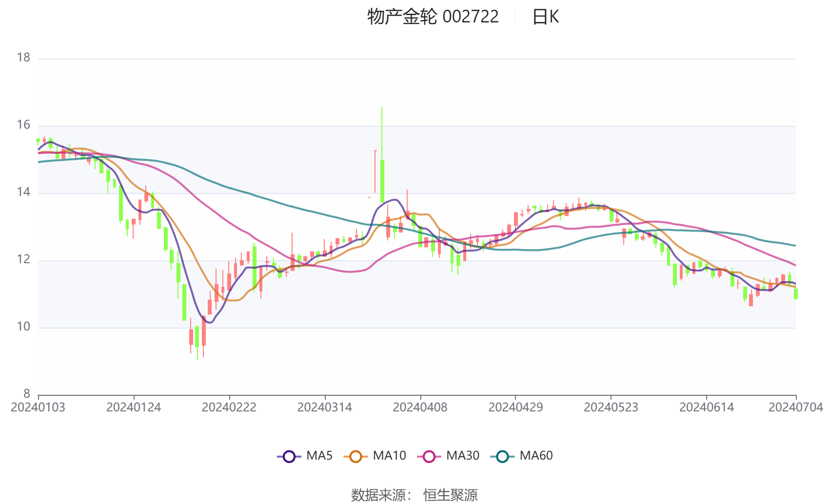
Task: Toggle the MA30 legend series
Action: tap(449, 456)
